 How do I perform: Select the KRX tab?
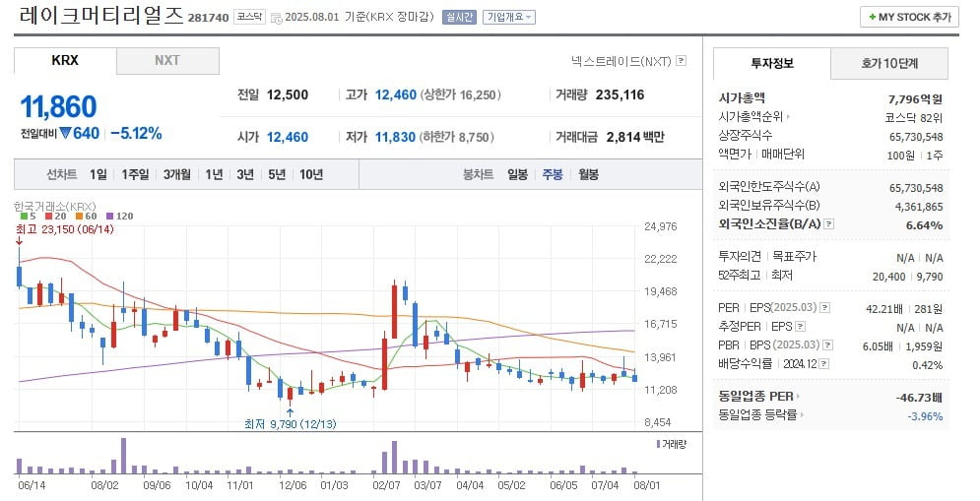(65, 61)
